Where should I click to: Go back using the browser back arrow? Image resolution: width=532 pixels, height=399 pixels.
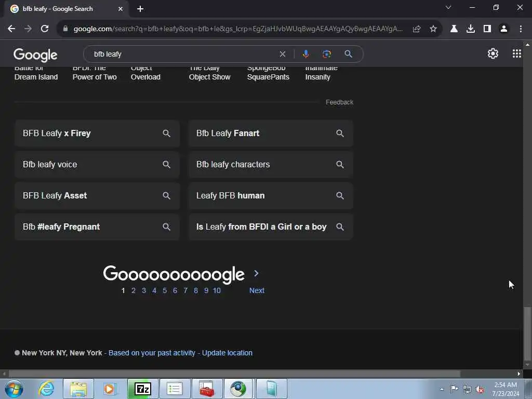(x=11, y=29)
